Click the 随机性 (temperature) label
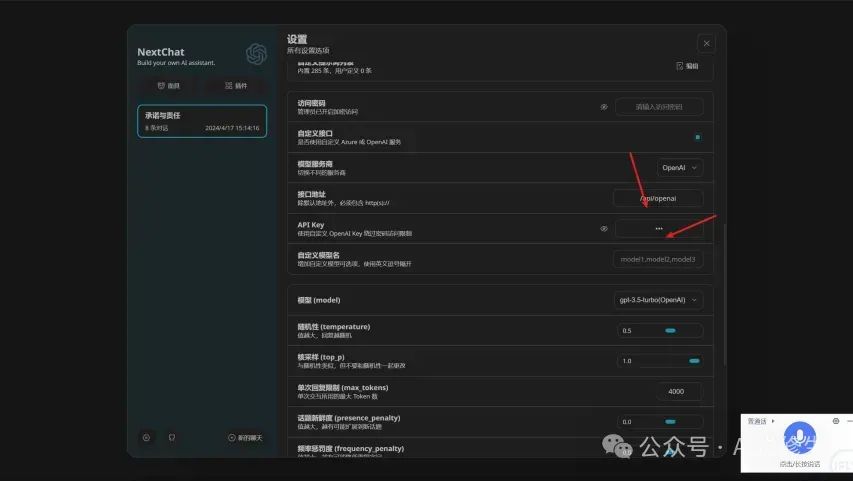 [x=333, y=327]
